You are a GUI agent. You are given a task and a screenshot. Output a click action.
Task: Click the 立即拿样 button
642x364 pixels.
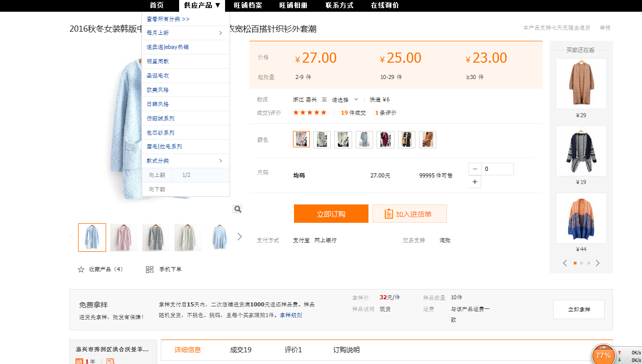tap(579, 309)
